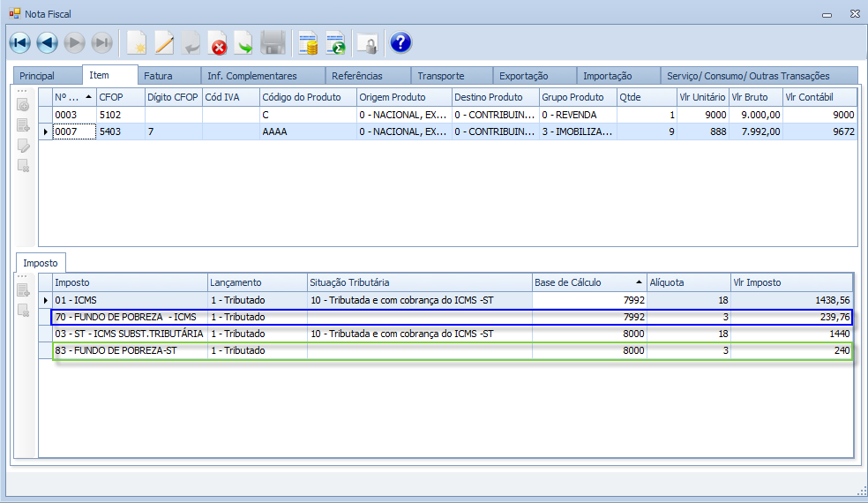Click the red X delete icon

pos(217,42)
